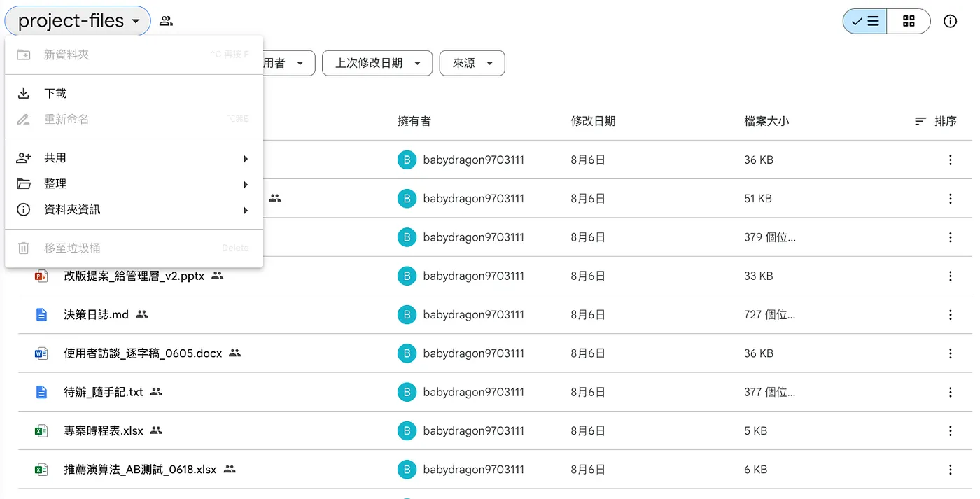The width and height of the screenshot is (980, 499).
Task: Open more actions for 決策日誌.md
Action: click(x=950, y=315)
